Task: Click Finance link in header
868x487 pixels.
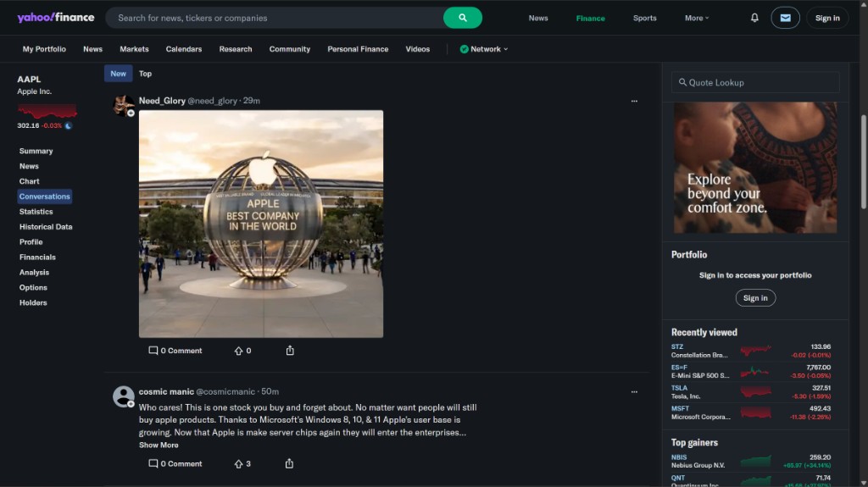Action: click(x=590, y=18)
